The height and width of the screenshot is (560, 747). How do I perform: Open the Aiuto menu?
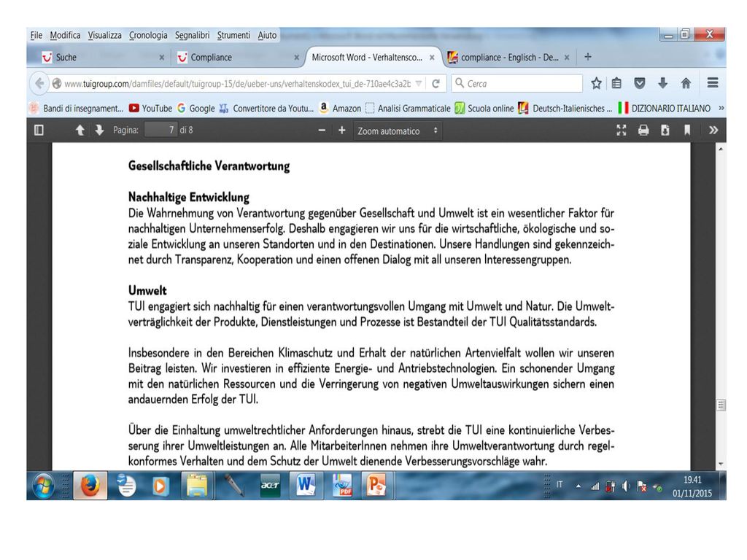(267, 35)
